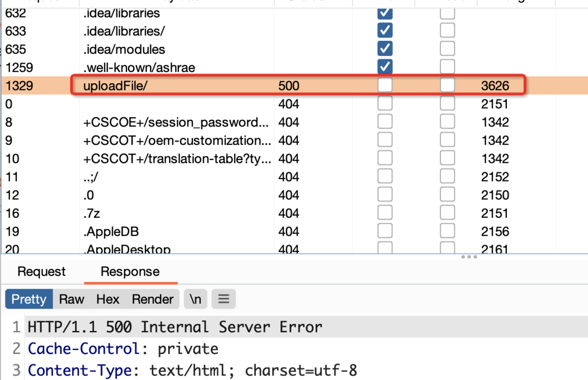This screenshot has width=588, height=380.
Task: Click length value 2150
Action: [x=495, y=195]
